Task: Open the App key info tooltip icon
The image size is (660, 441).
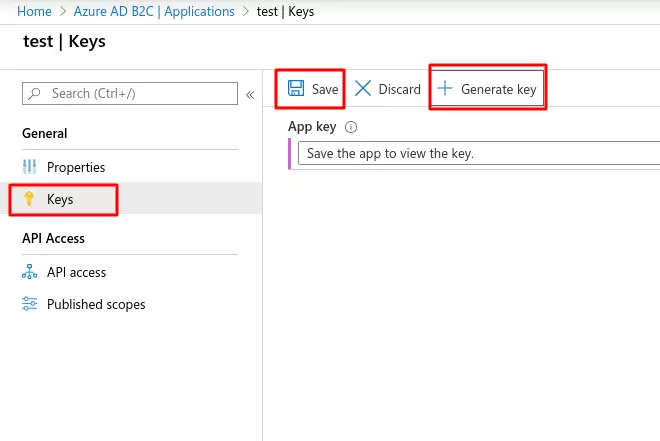Action: 351,127
